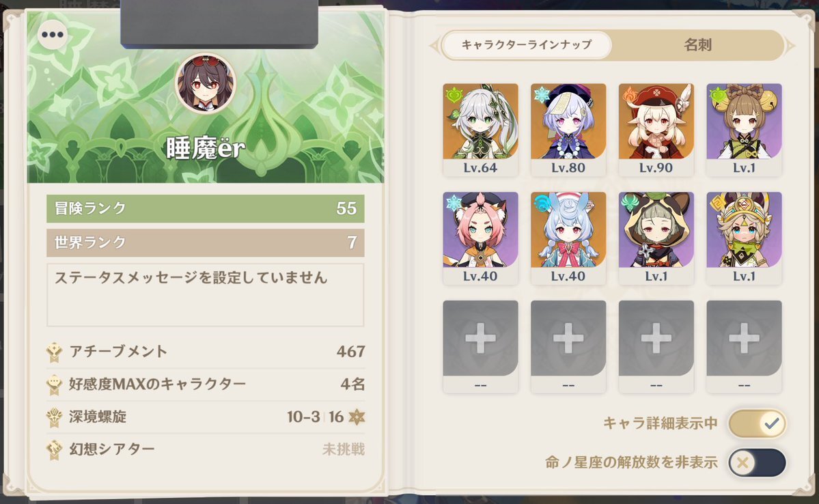Open the Lv.40 Diona character card
This screenshot has width=819, height=504.
[x=480, y=238]
